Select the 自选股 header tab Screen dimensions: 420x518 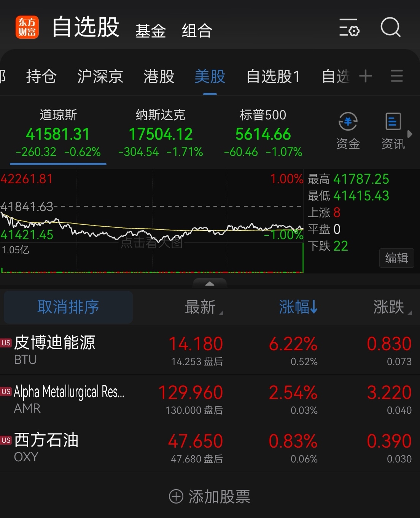coord(86,27)
